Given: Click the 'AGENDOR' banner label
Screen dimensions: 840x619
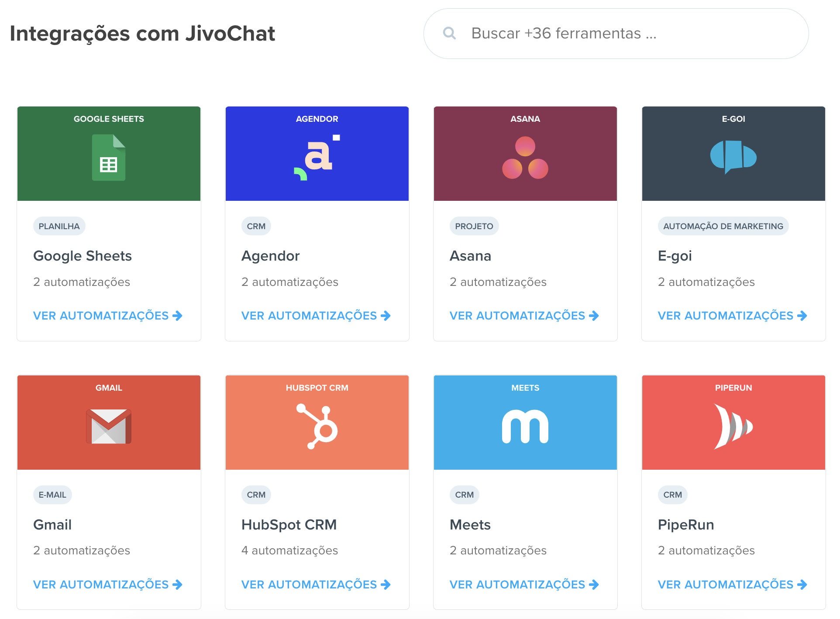Looking at the screenshot, I should [x=317, y=119].
